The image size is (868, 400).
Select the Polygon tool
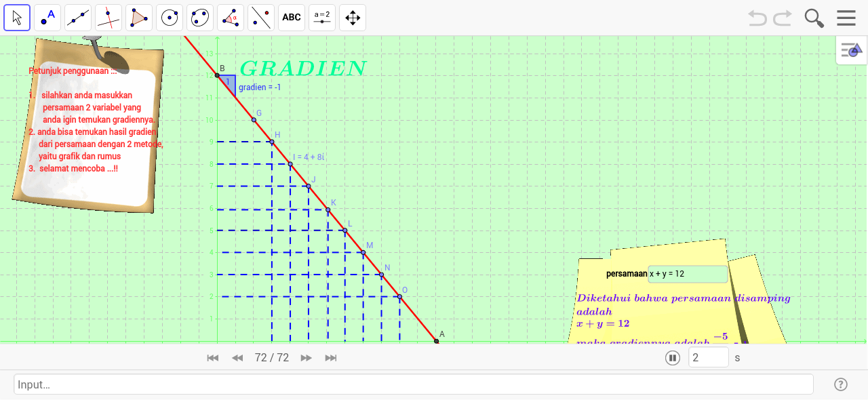click(x=139, y=18)
